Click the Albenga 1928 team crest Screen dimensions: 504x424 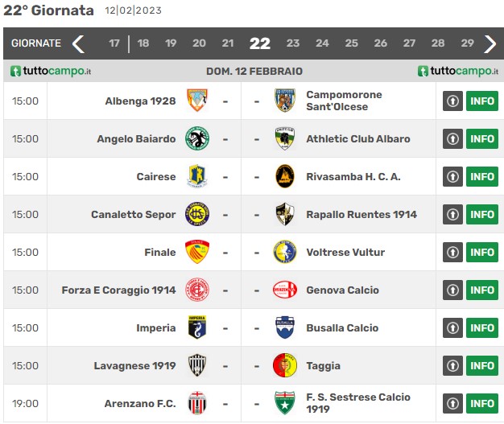tap(197, 101)
